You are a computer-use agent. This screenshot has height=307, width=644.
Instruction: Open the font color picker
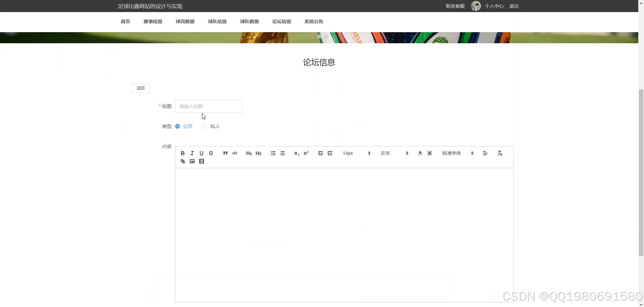420,153
